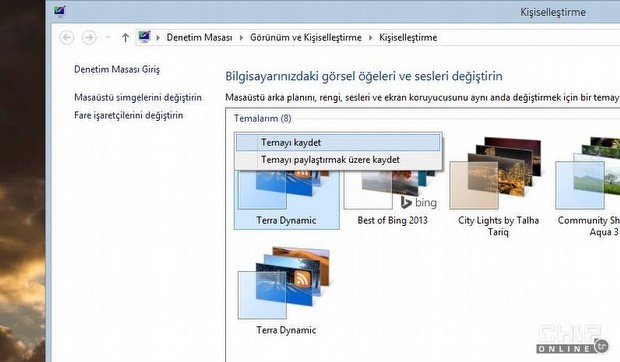Click the Back navigation arrow
620x362 pixels.
coord(67,38)
